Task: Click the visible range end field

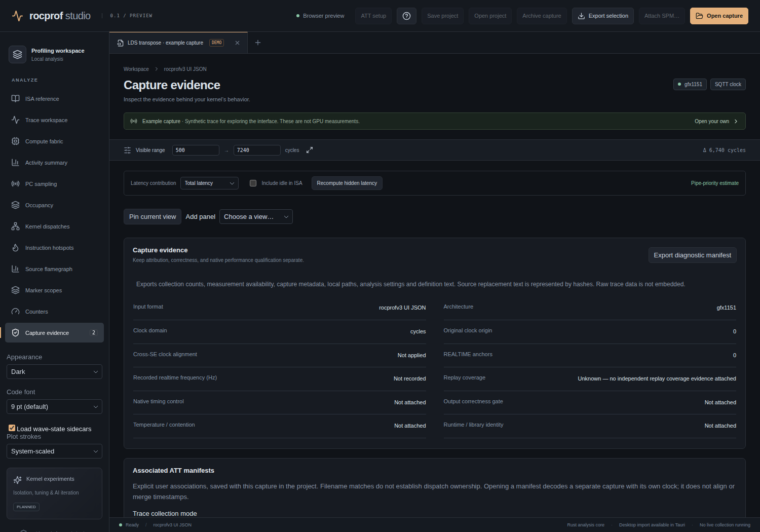Action: pos(257,150)
